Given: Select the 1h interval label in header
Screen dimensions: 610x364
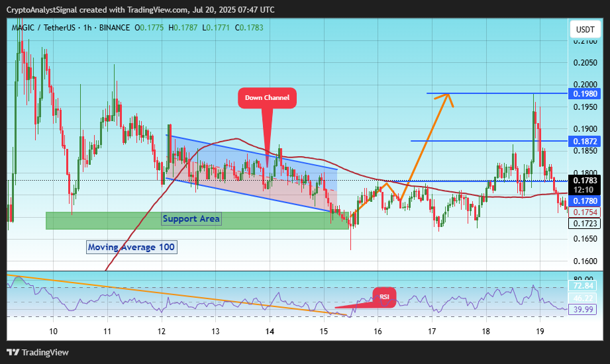Looking at the screenshot, I should click(87, 28).
